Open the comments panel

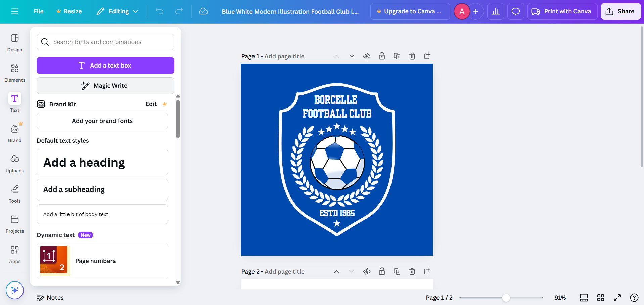(x=515, y=11)
